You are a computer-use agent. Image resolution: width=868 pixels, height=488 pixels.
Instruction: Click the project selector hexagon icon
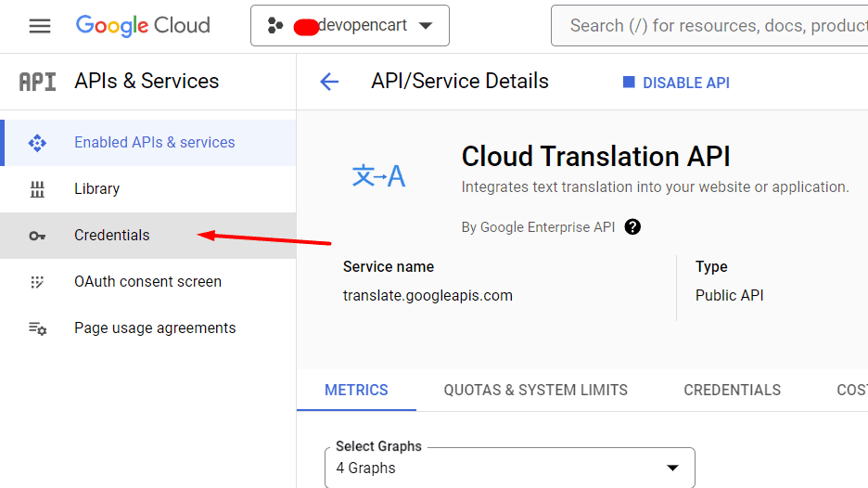tap(275, 25)
